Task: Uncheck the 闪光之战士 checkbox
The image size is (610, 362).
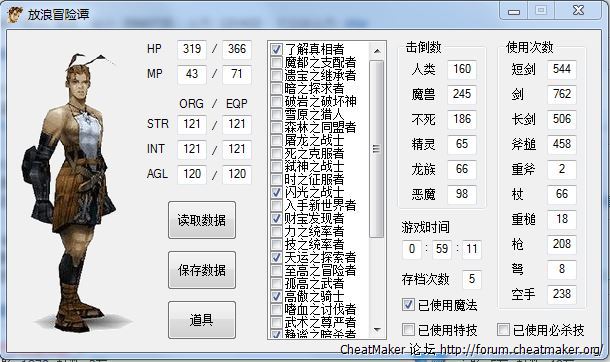Action: tap(276, 192)
